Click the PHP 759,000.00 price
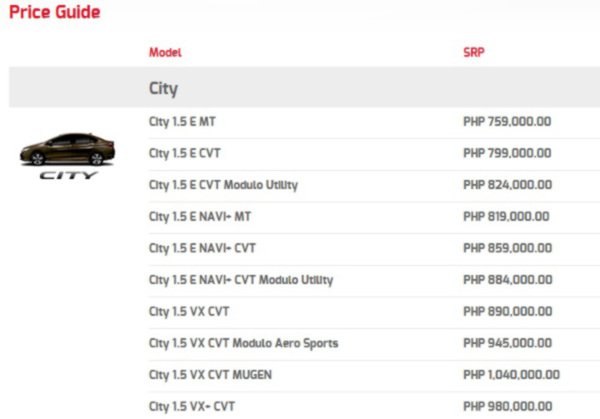Screen dimensions: 600x419 pos(507,122)
